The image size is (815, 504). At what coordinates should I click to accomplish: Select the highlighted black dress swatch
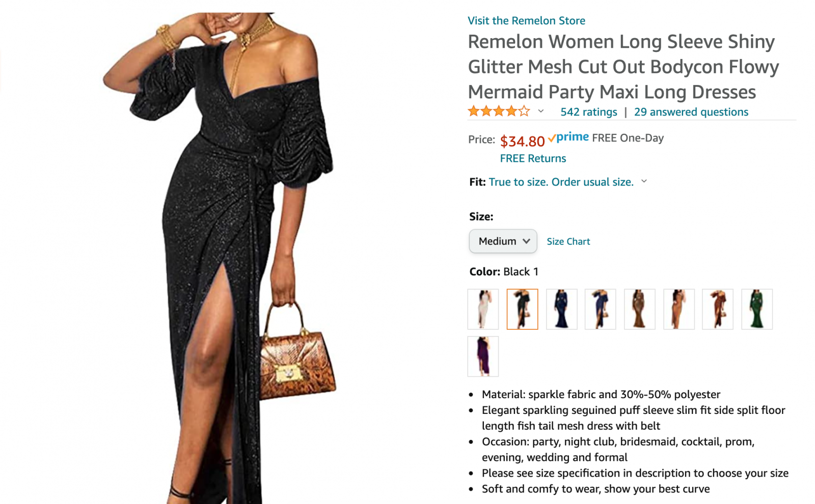(522, 309)
